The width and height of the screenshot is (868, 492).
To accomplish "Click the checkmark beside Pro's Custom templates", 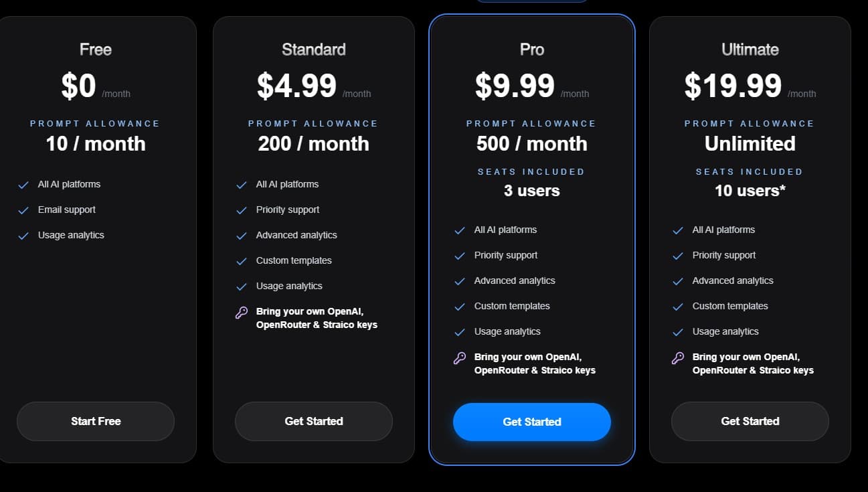I will coord(460,306).
